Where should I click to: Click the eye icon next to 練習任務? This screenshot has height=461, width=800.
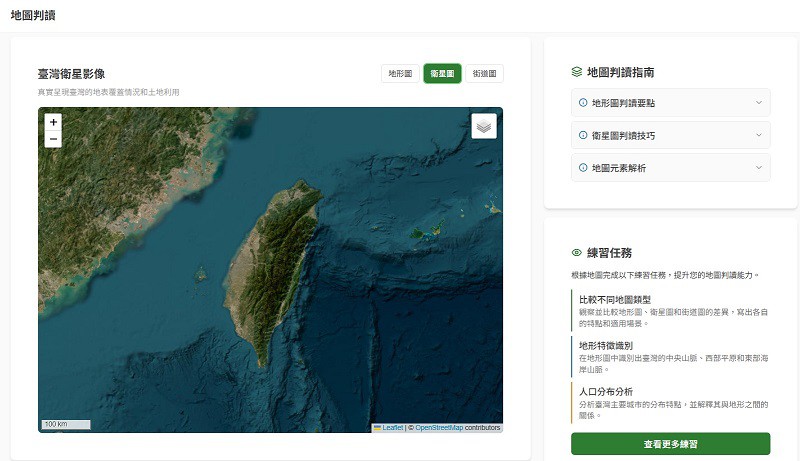coord(577,253)
